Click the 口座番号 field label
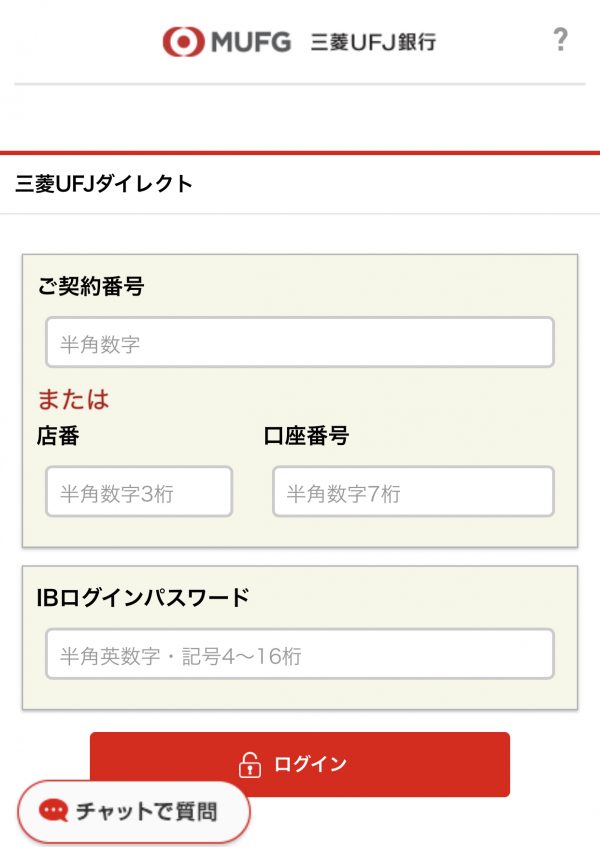The image size is (600, 847). click(306, 435)
